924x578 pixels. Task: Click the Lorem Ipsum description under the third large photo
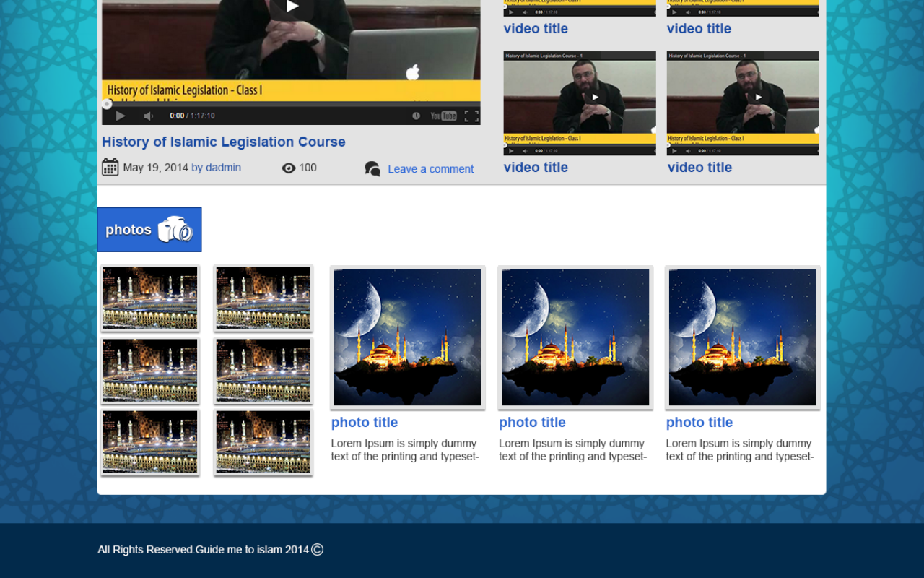740,450
